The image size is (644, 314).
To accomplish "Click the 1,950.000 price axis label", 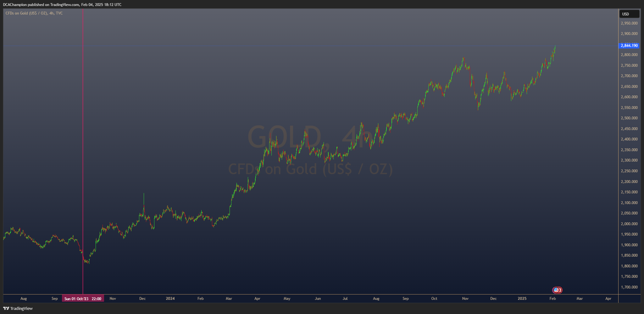I will click(x=629, y=234).
